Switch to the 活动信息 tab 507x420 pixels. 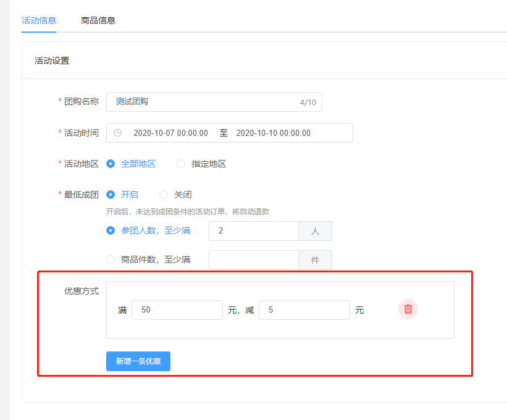tap(39, 20)
